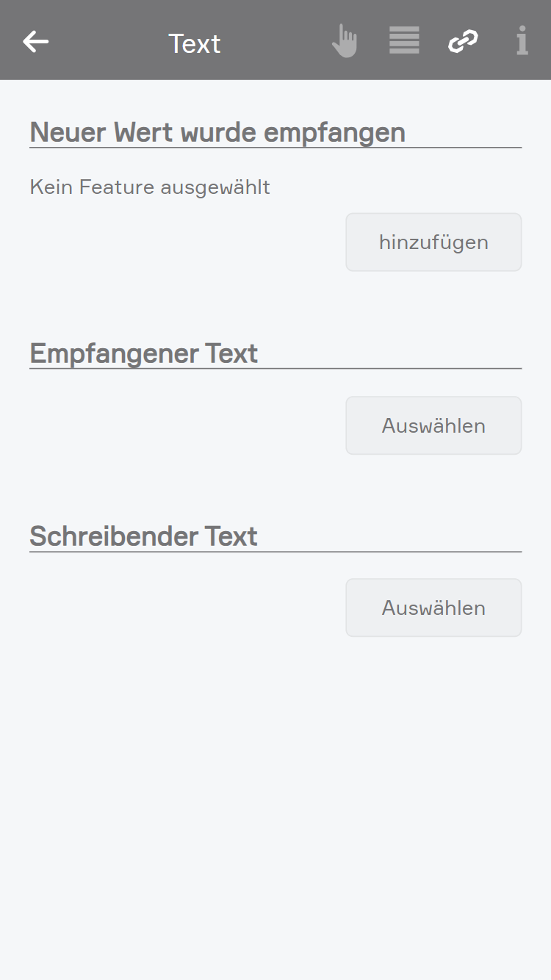Show widget information via the 'i' icon
Viewport: 551px width, 980px height.
point(522,41)
